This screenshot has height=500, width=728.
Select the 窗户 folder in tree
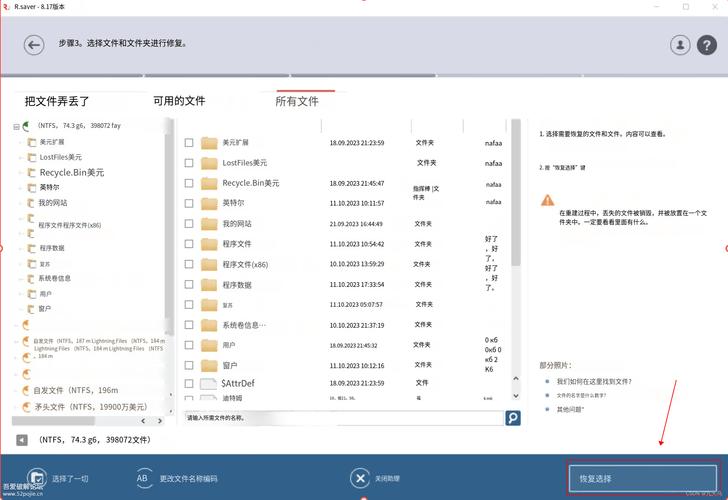(39, 309)
